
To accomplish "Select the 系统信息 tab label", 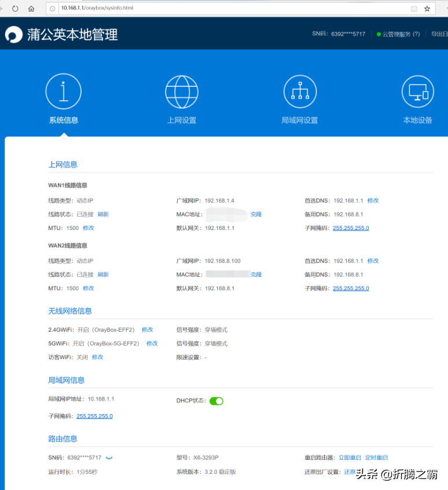I will pos(64,120).
